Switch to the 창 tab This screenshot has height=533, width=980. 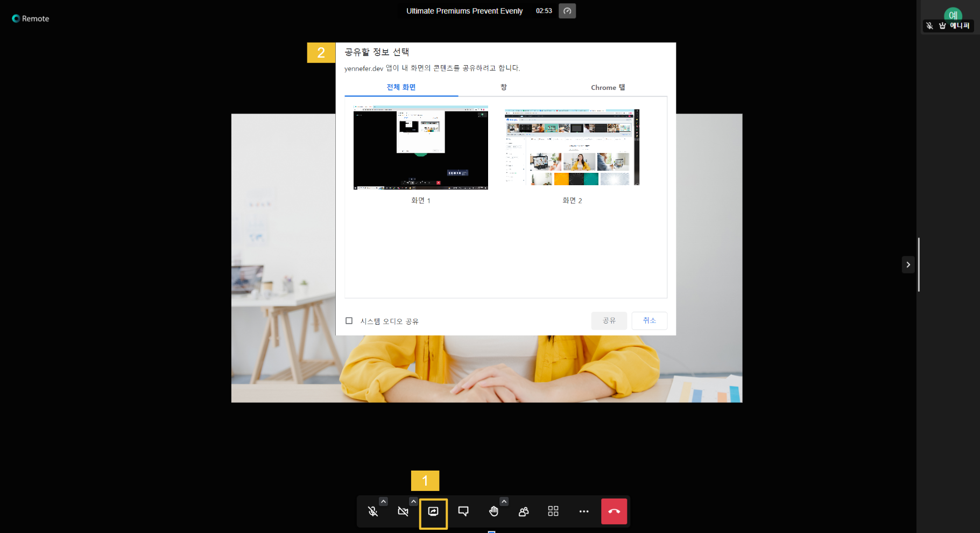504,87
